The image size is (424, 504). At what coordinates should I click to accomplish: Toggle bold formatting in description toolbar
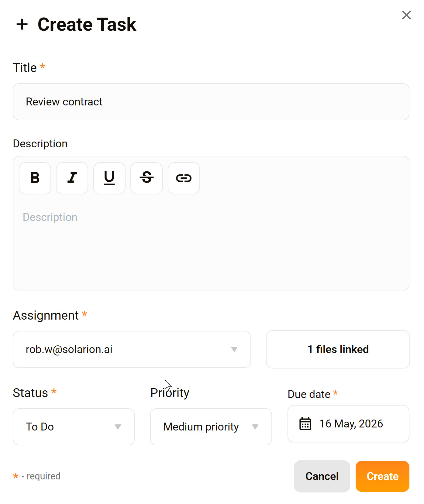35,178
